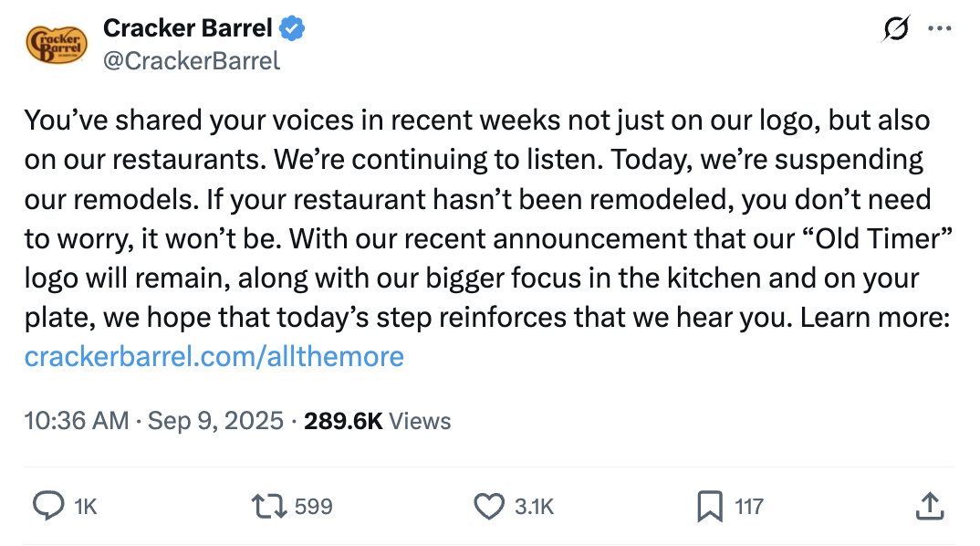Click the 3.1K likes count
980x546 pixels.
534,506
